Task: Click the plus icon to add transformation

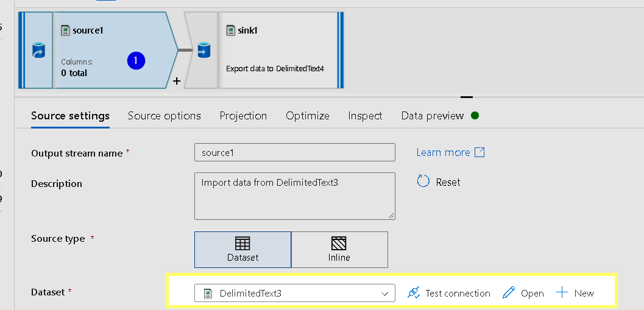Action: 177,81
